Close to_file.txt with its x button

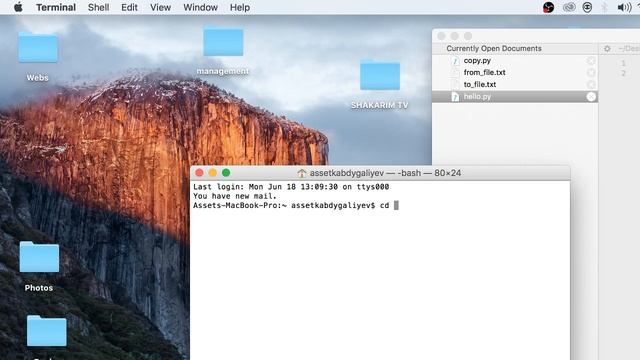[591, 84]
